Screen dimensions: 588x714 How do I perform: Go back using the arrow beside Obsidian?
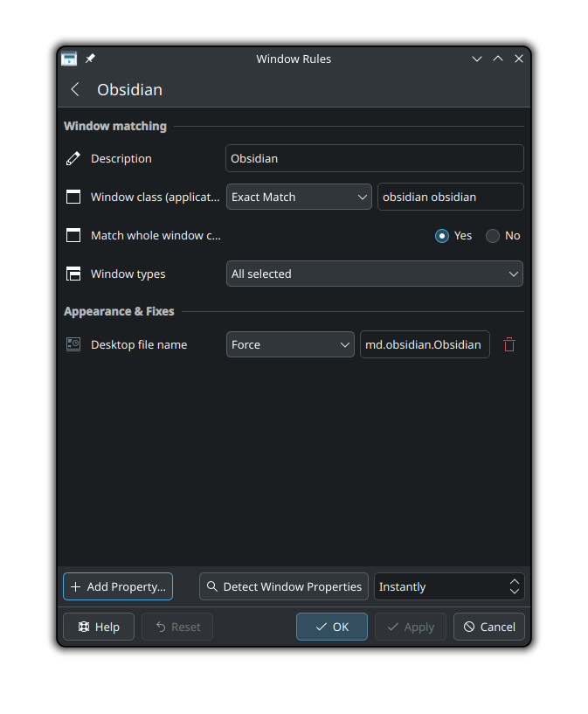click(x=75, y=90)
